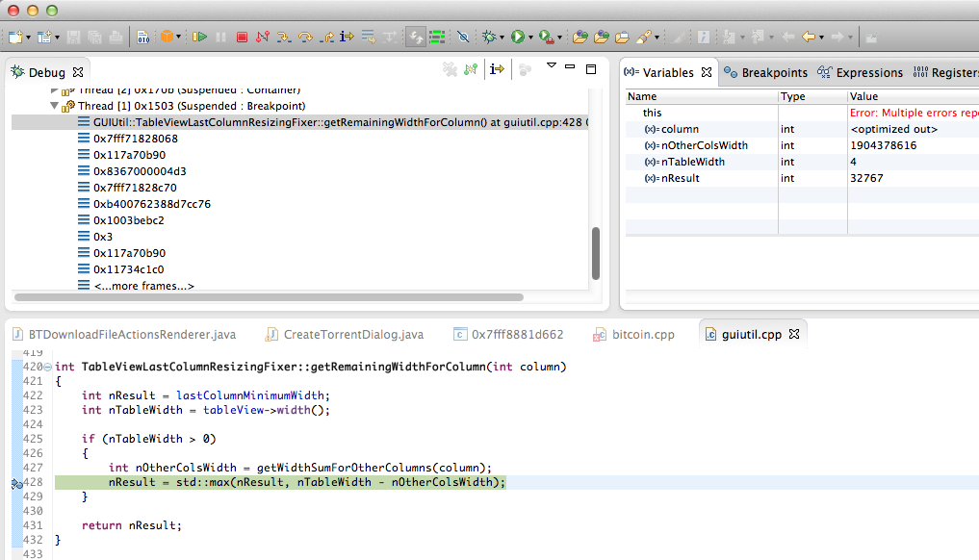Viewport: 979px width, 560px height.
Task: Toggle Skip All Breakpoints
Action: (x=463, y=38)
